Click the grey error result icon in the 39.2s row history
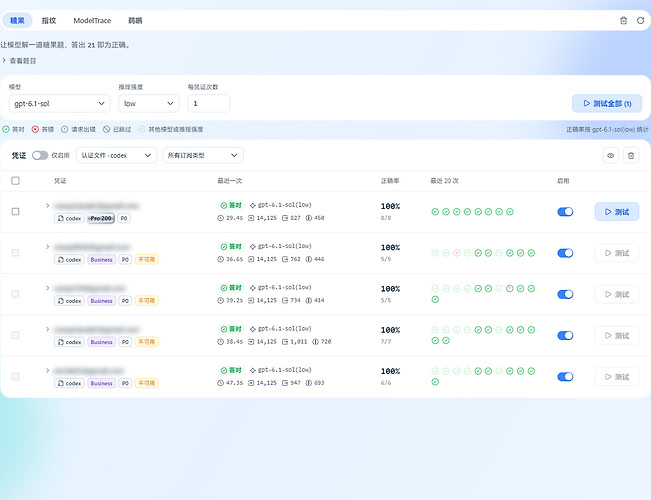Screen dimensions: 651x500 (x=510, y=289)
